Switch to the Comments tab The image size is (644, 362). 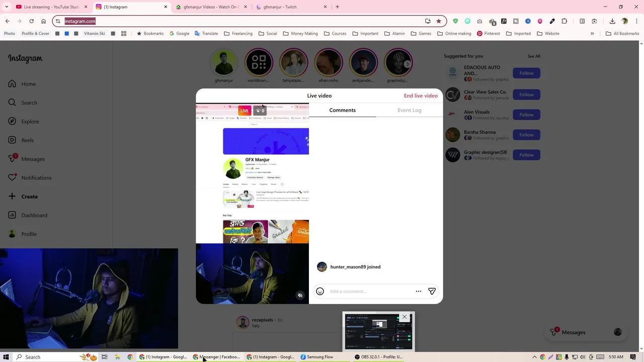[x=342, y=110]
